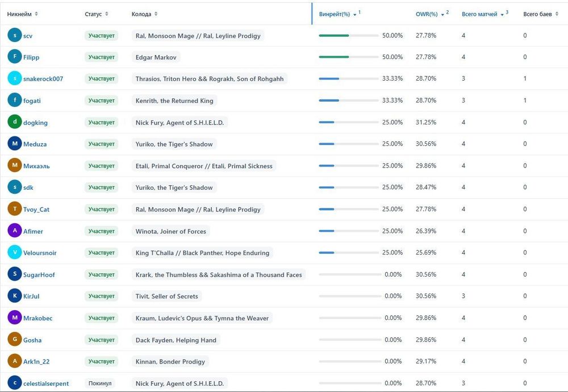Click the 26.39% OWR value

pyautogui.click(x=426, y=231)
